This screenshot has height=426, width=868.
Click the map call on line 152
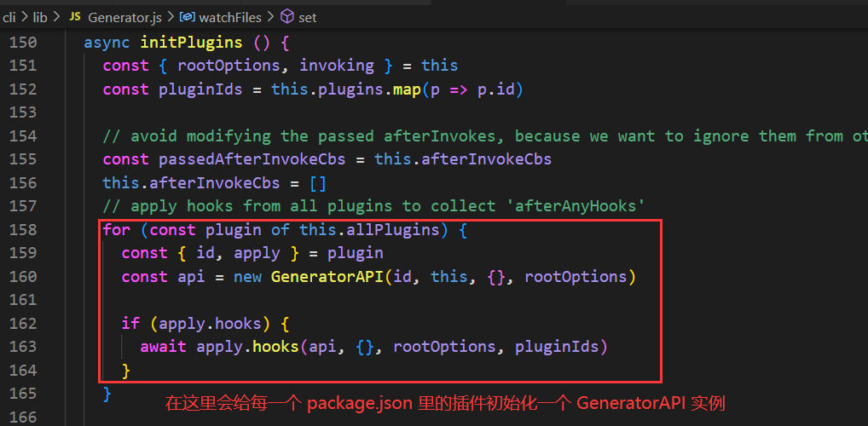[x=407, y=89]
